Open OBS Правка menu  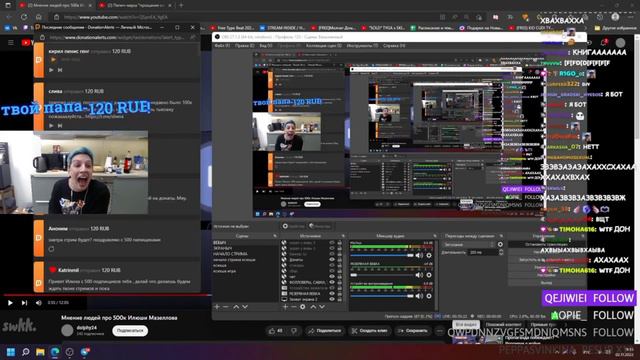point(244,46)
